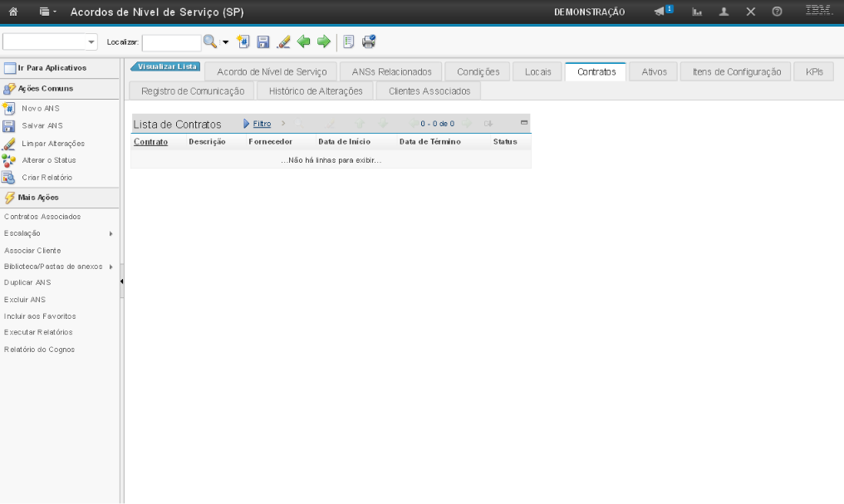Click the Create Report printer icon
Image resolution: width=844 pixels, height=504 pixels.
click(369, 42)
